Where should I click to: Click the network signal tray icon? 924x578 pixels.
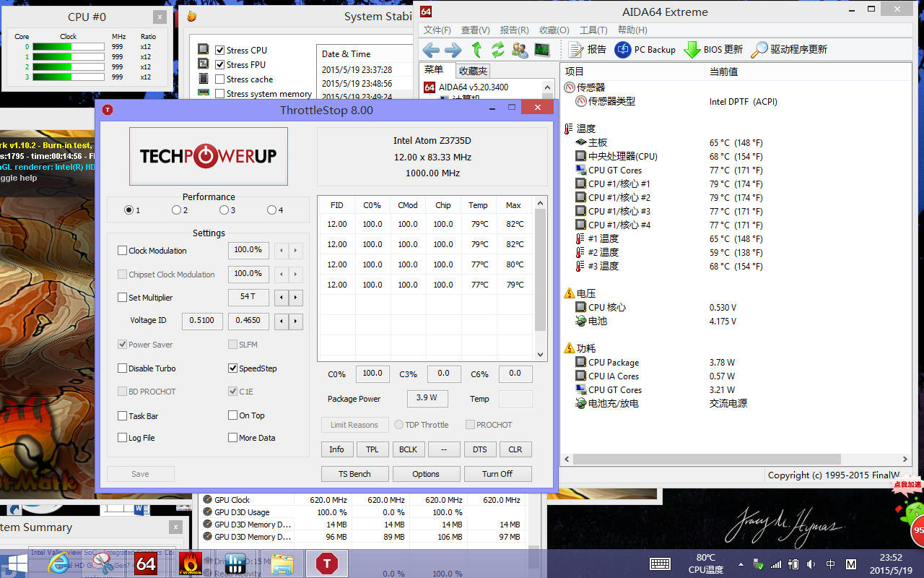[x=776, y=564]
